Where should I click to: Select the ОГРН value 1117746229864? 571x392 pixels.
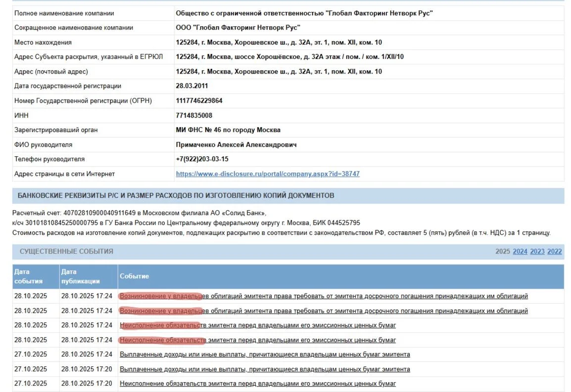coord(199,100)
